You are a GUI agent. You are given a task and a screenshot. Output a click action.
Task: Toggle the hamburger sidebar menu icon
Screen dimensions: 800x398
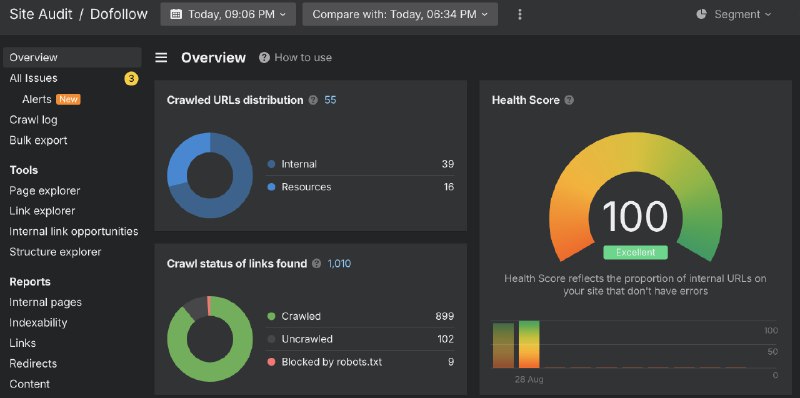161,58
